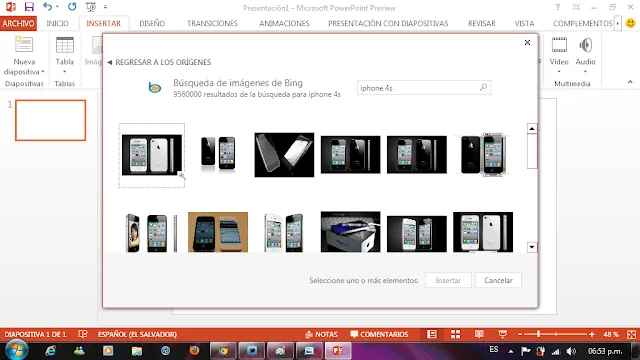Open the Customize Quick Access Toolbar dropdown
This screenshot has width=640, height=360.
(x=105, y=7)
